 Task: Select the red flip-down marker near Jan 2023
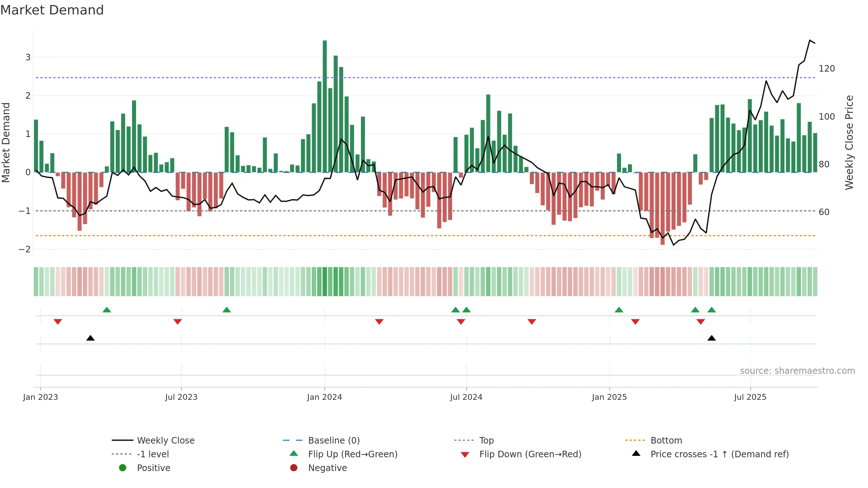58,322
